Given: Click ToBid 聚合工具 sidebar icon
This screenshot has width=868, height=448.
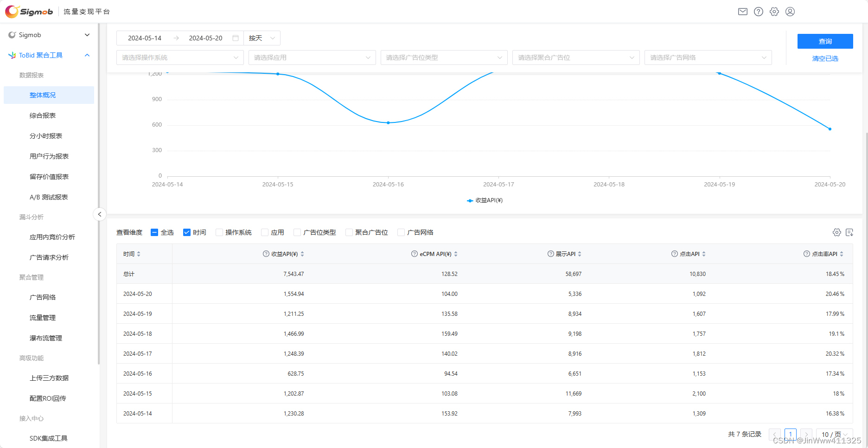Looking at the screenshot, I should pyautogui.click(x=12, y=55).
